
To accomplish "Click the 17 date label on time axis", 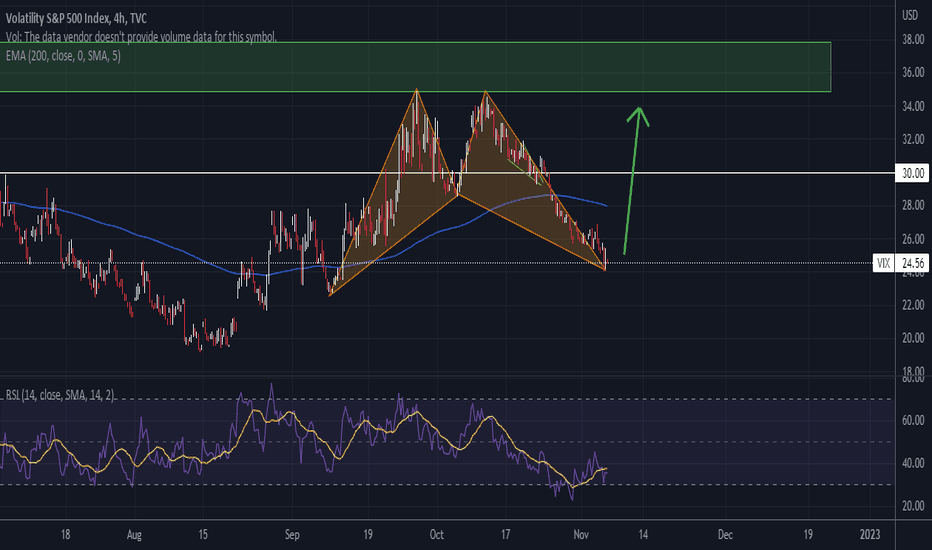I will point(505,535).
